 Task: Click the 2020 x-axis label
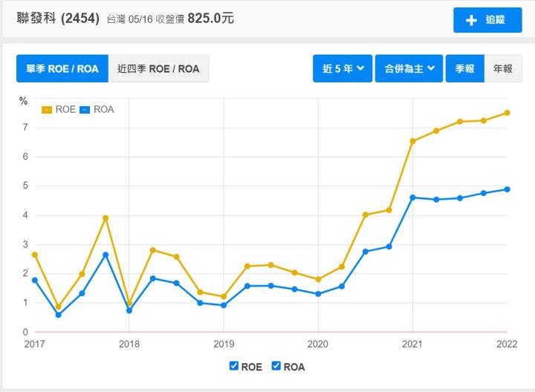point(318,344)
